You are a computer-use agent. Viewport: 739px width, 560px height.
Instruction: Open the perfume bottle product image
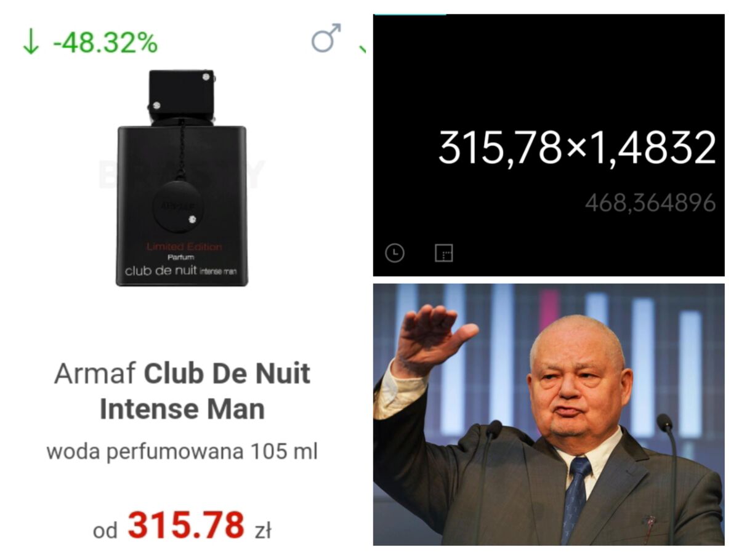pyautogui.click(x=182, y=178)
